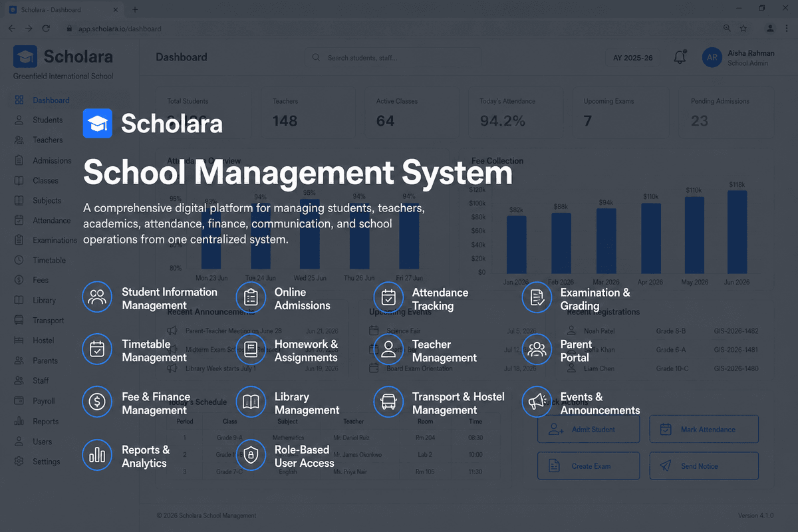Image resolution: width=798 pixels, height=532 pixels.
Task: Open the browser three-dot menu
Action: [x=787, y=29]
